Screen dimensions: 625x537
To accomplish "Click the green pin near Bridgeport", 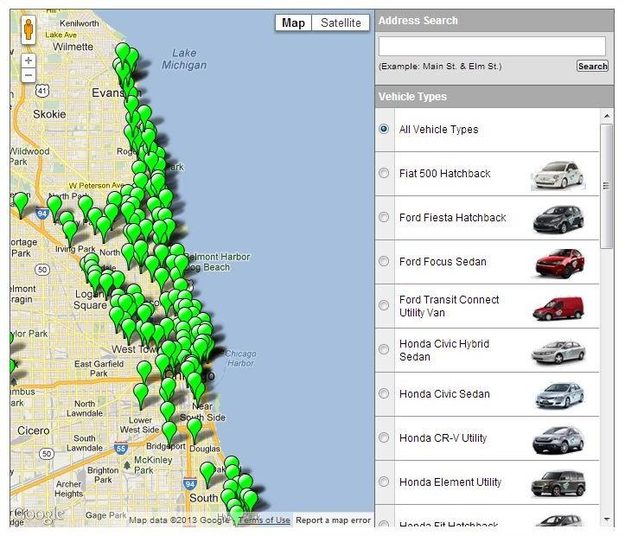I will [x=169, y=431].
